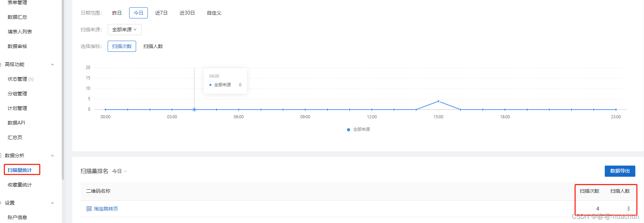Click scan count value 4 in 淘宝跳转页 row

click(x=598, y=209)
